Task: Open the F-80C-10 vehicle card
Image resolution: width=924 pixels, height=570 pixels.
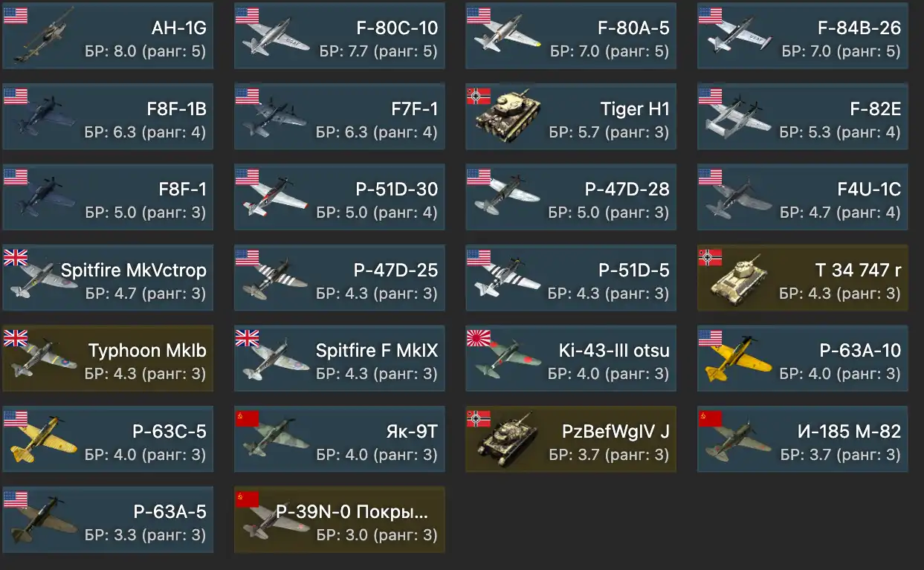Action: coord(340,36)
